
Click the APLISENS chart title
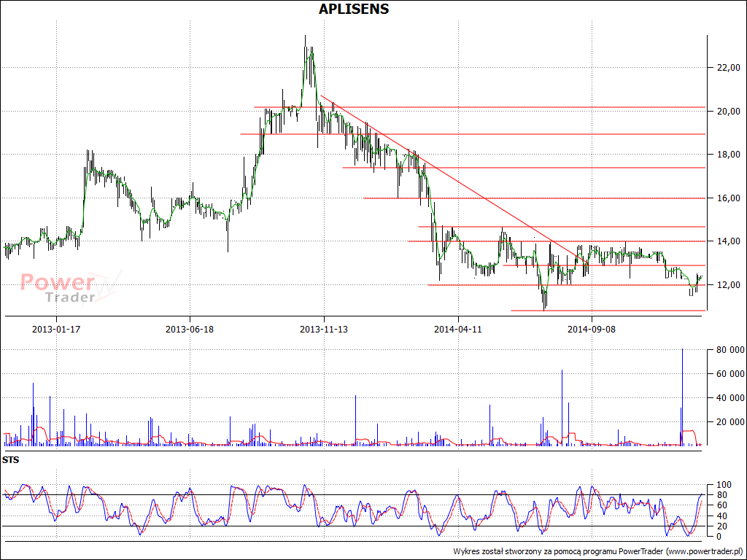tap(354, 9)
